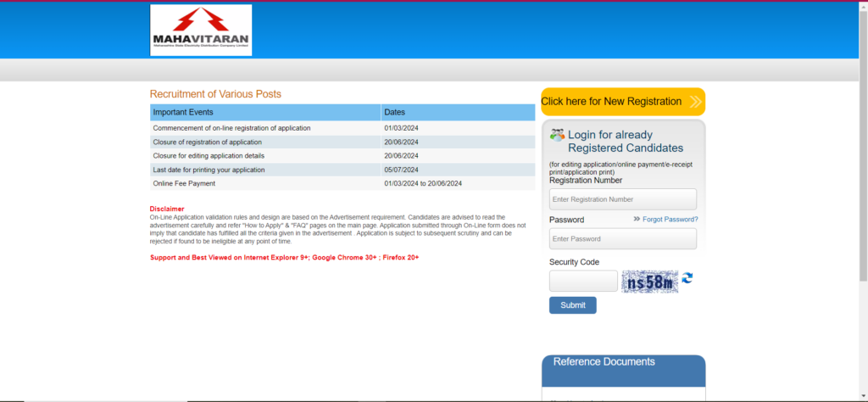The image size is (868, 402).
Task: Focus the Enter Password field
Action: pos(623,239)
